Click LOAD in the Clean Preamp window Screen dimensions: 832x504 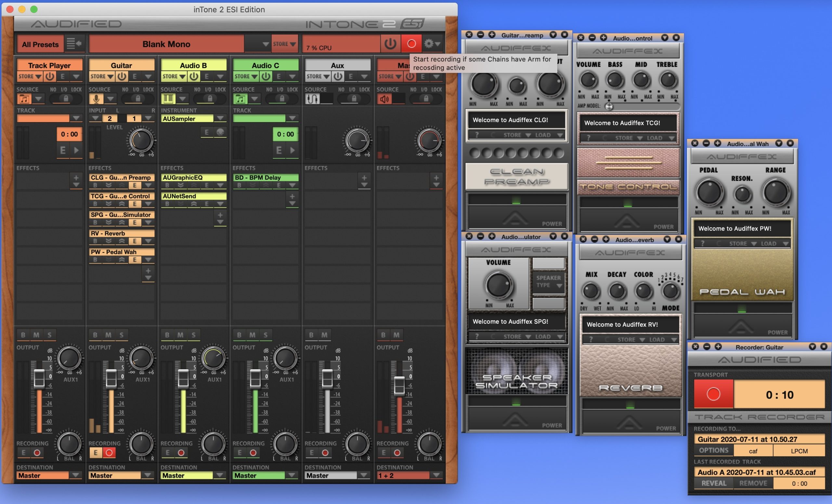(x=549, y=135)
